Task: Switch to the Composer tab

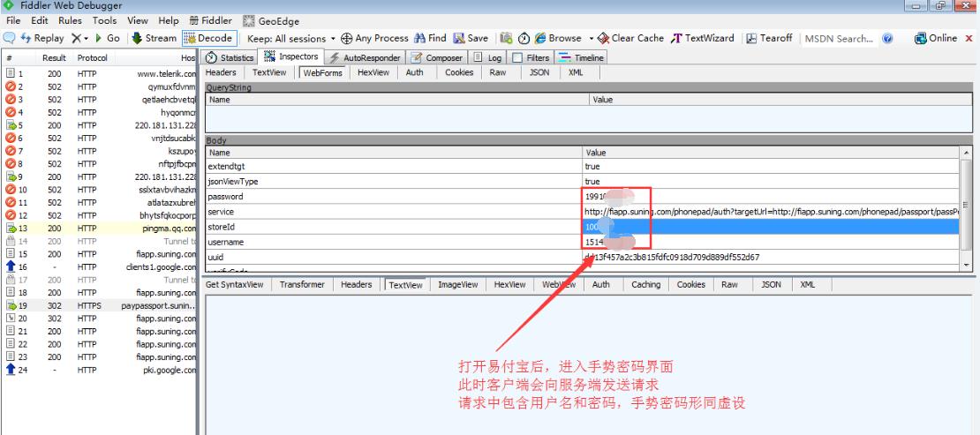Action: point(436,57)
